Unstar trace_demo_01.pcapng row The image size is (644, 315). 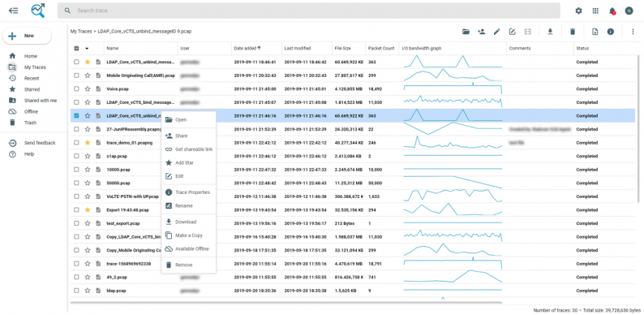(87, 142)
